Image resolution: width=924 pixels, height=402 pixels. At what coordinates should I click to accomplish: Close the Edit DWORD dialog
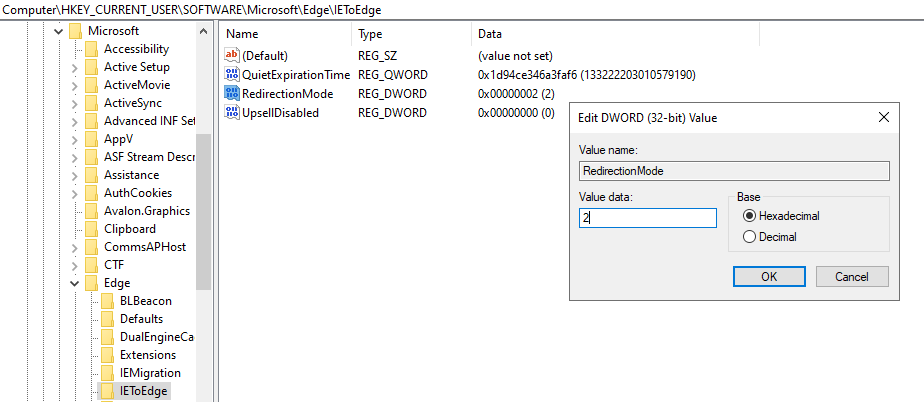(x=883, y=117)
